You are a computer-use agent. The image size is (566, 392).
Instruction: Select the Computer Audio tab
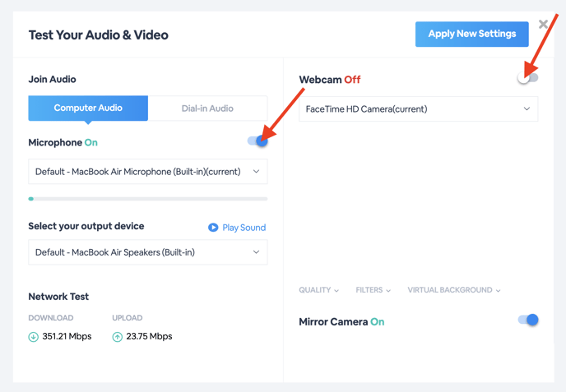tap(88, 108)
